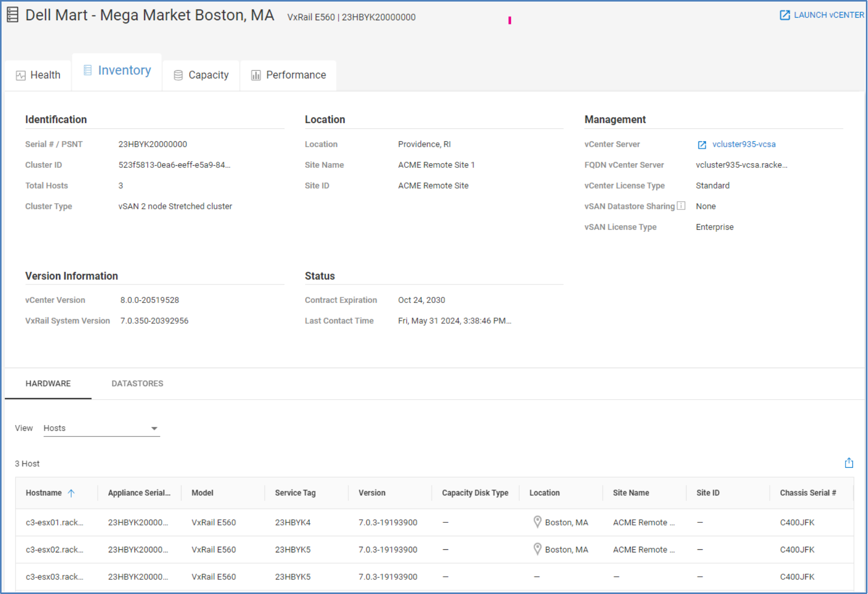Click the Boston, MA location in c3-esx01 row
The width and height of the screenshot is (868, 594).
pos(566,522)
